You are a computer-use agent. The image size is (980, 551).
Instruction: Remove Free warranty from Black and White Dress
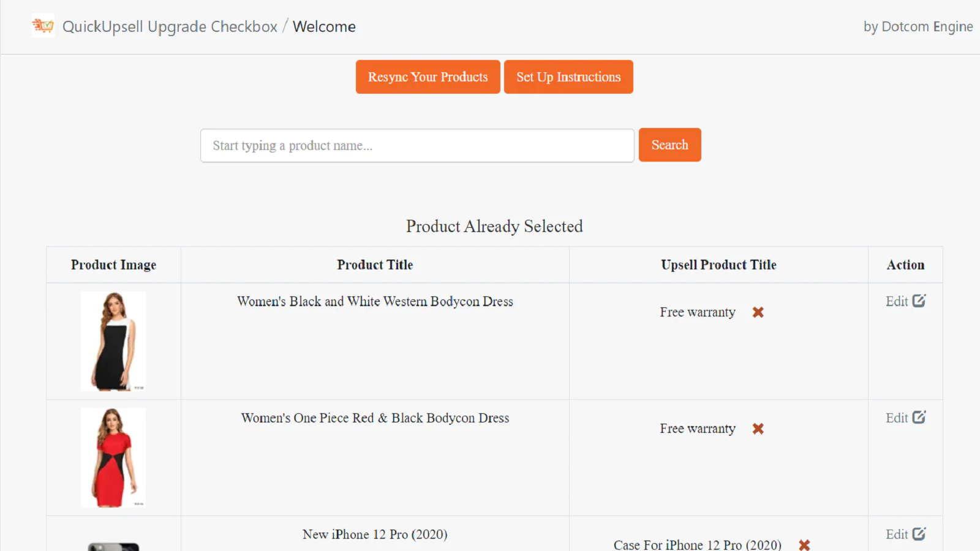[x=758, y=312]
